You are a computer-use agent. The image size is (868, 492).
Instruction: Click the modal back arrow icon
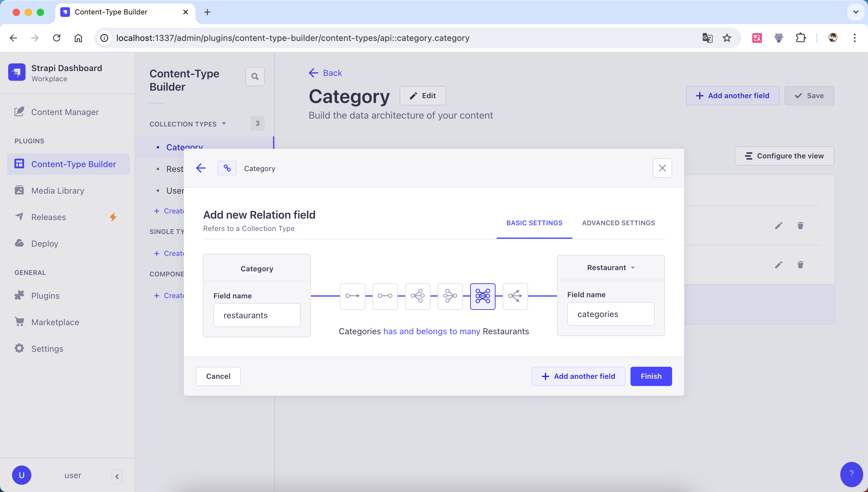coord(201,168)
